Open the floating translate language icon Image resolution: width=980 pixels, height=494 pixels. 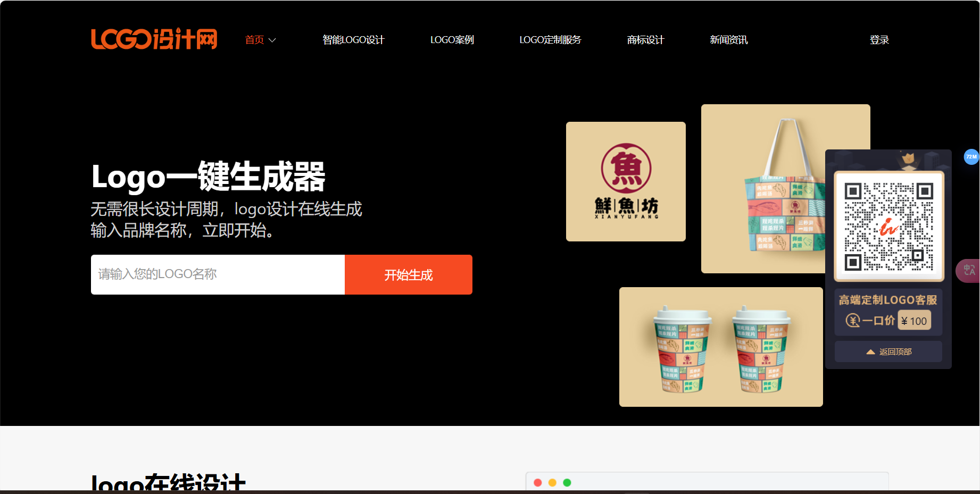970,271
